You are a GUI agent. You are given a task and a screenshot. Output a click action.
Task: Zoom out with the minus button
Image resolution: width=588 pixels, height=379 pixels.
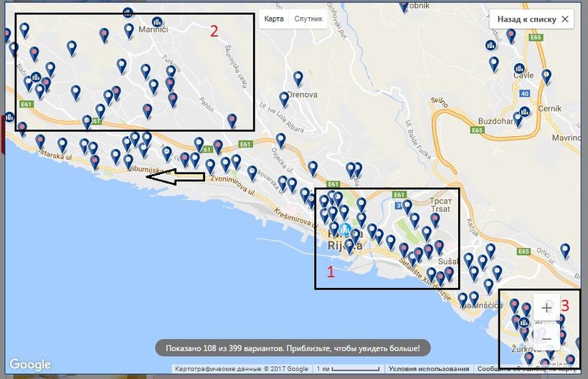point(546,337)
